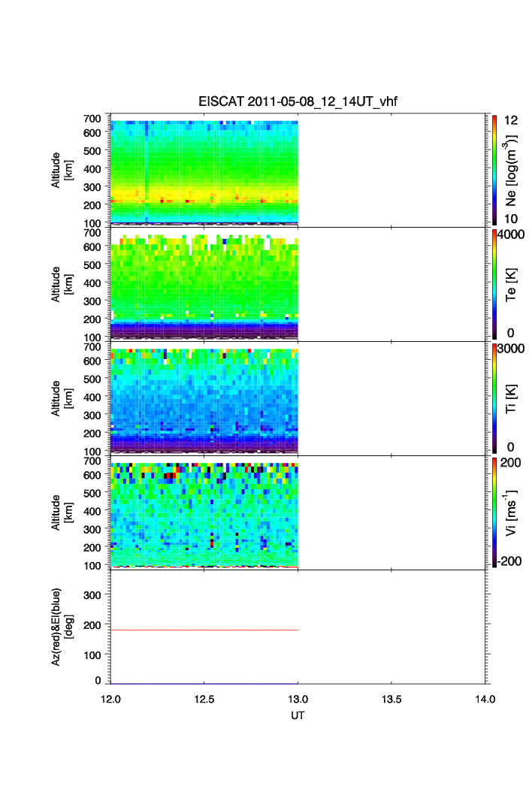Click the red azimuth line in bottom panel

[x=204, y=630]
